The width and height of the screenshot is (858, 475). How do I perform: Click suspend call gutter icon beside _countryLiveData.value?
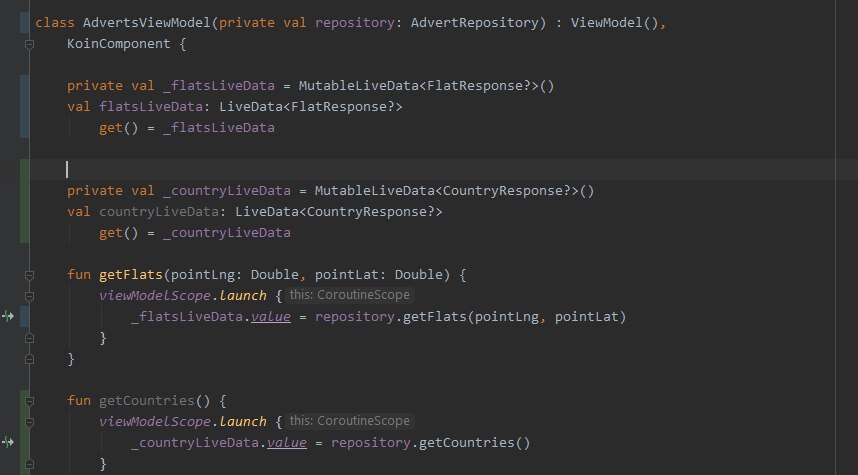(x=8, y=442)
